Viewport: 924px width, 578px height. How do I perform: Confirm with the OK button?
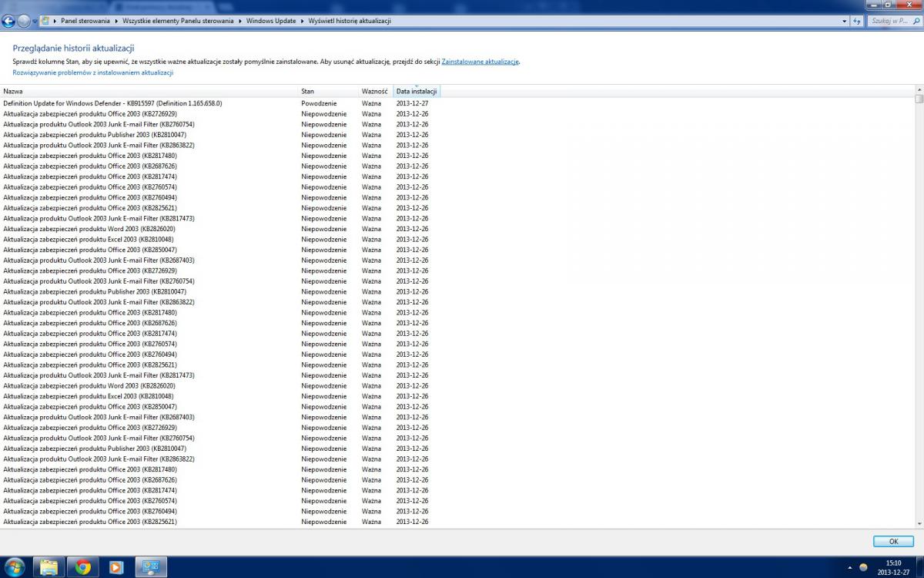coord(893,541)
